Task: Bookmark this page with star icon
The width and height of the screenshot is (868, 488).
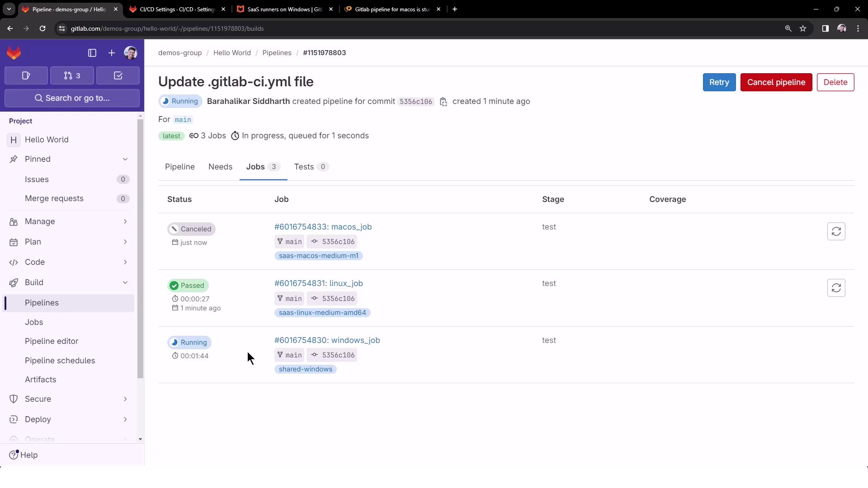Action: (x=803, y=28)
